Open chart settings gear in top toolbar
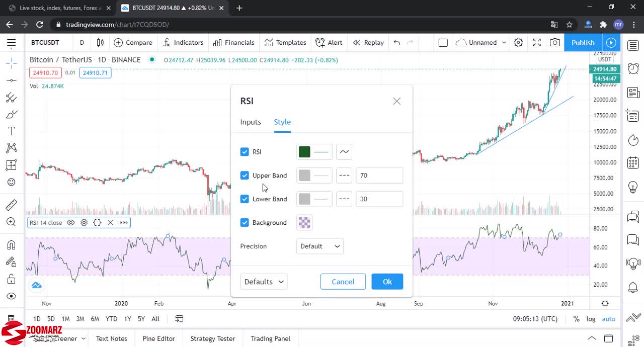The height and width of the screenshot is (347, 644). pyautogui.click(x=518, y=43)
